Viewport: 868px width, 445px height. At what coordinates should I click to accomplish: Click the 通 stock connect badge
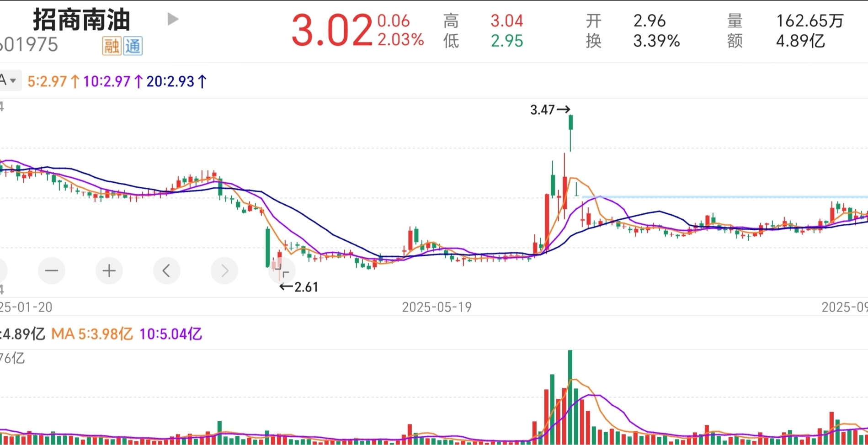pyautogui.click(x=133, y=46)
